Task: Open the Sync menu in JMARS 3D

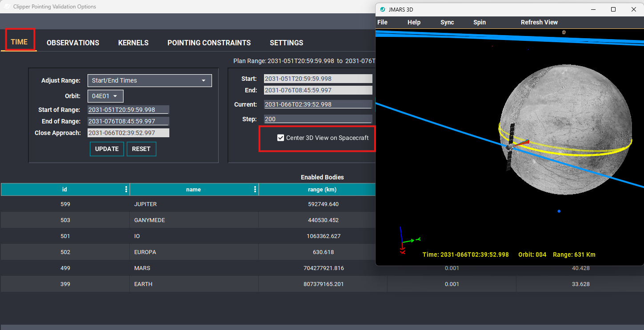Action: pyautogui.click(x=447, y=22)
